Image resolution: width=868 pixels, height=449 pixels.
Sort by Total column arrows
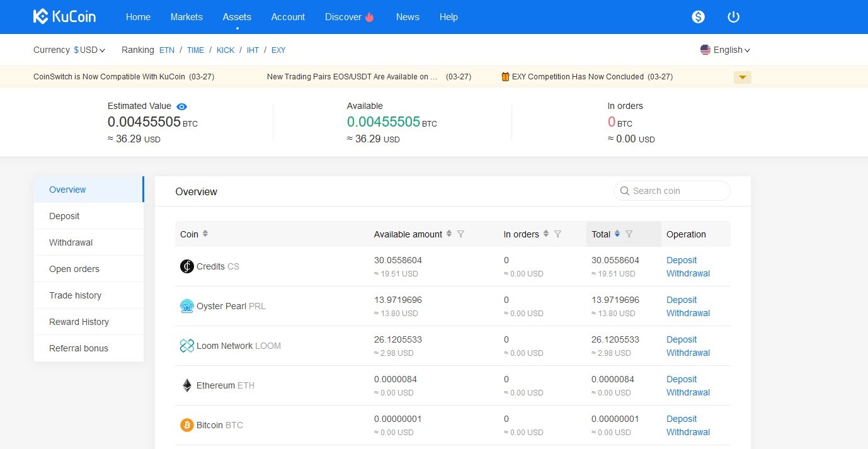(617, 234)
